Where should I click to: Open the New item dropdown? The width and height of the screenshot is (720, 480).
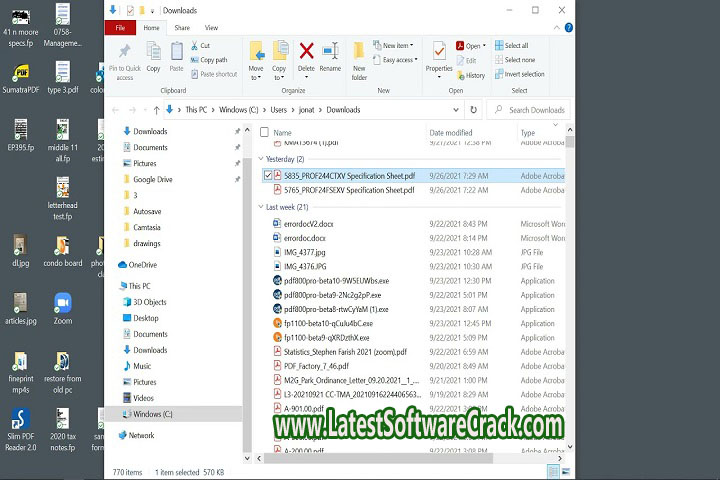click(x=395, y=45)
